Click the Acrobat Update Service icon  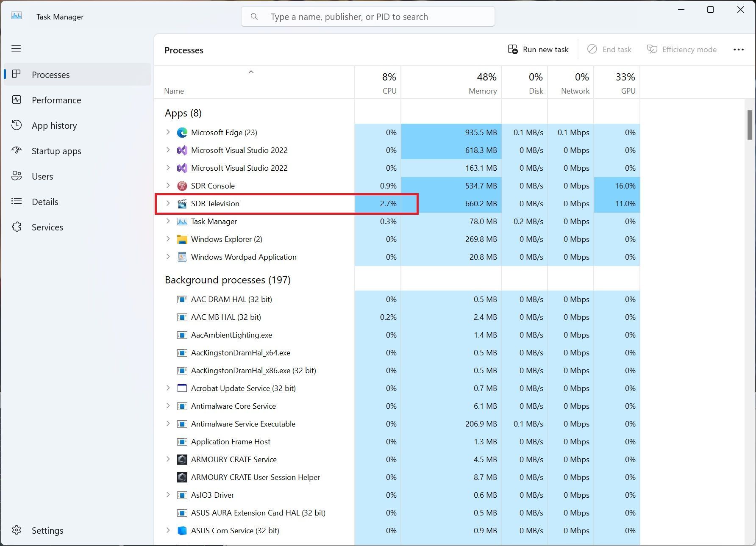click(x=182, y=388)
